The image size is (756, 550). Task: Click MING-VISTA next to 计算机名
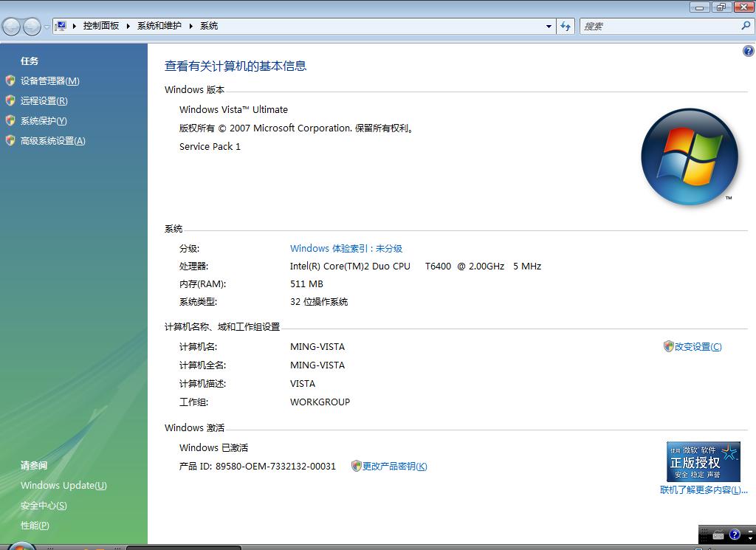pyautogui.click(x=317, y=346)
